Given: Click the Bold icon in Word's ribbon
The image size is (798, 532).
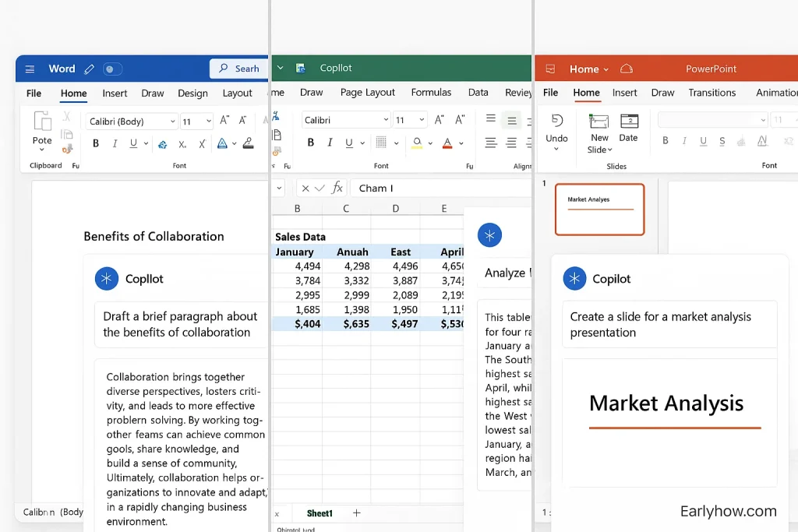Looking at the screenshot, I should click(96, 143).
